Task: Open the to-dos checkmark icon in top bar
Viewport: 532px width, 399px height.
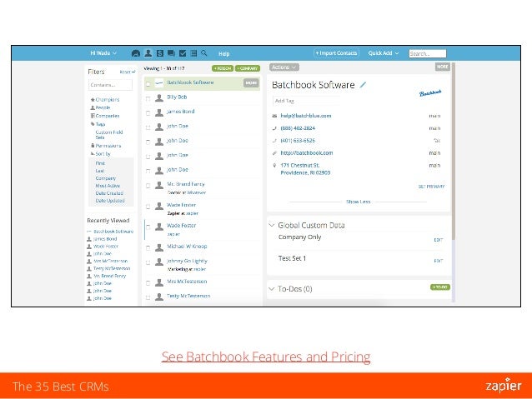Action: [x=183, y=53]
